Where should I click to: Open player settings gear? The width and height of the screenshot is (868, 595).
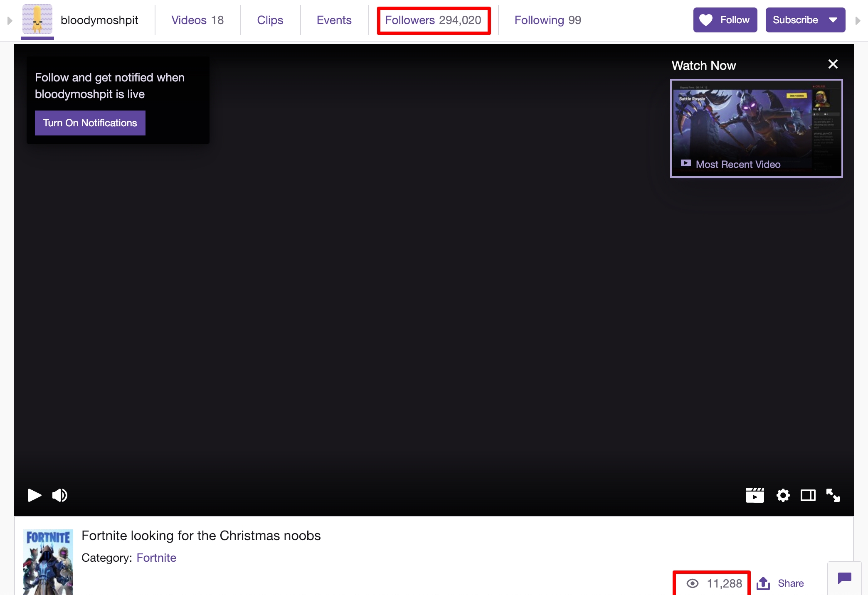pos(783,495)
